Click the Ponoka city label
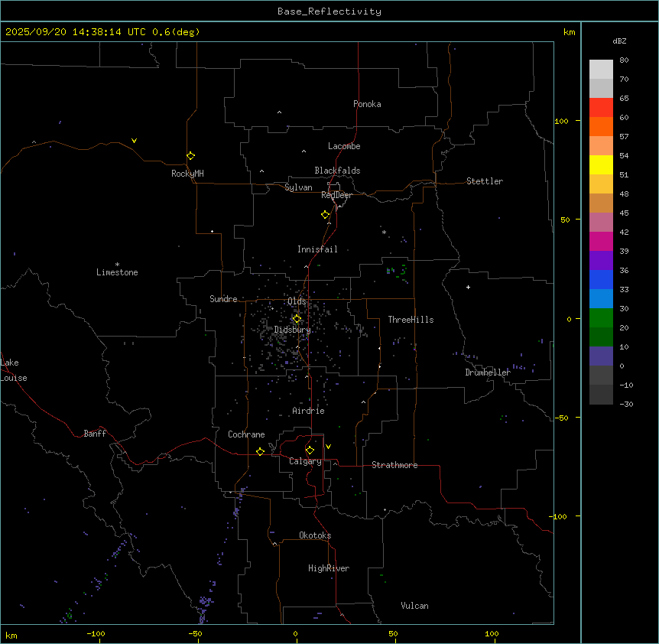Screen dimensions: 659x644 click(x=367, y=104)
